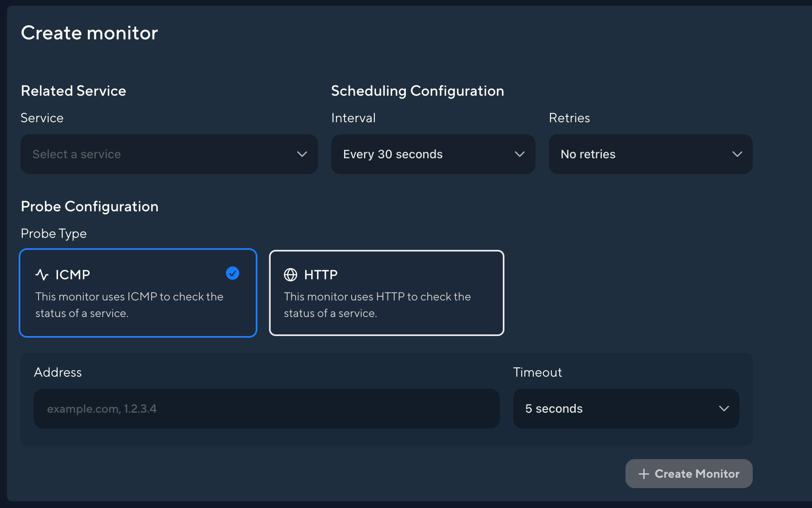Click the blue checkmark on ICMP card

point(233,273)
